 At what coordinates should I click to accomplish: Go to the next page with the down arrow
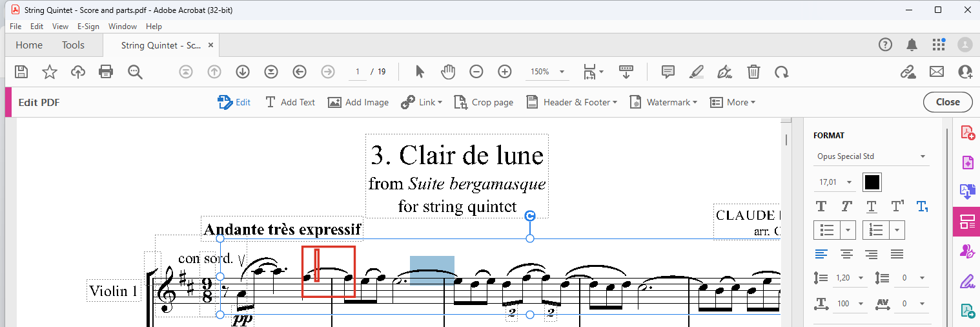(x=243, y=72)
